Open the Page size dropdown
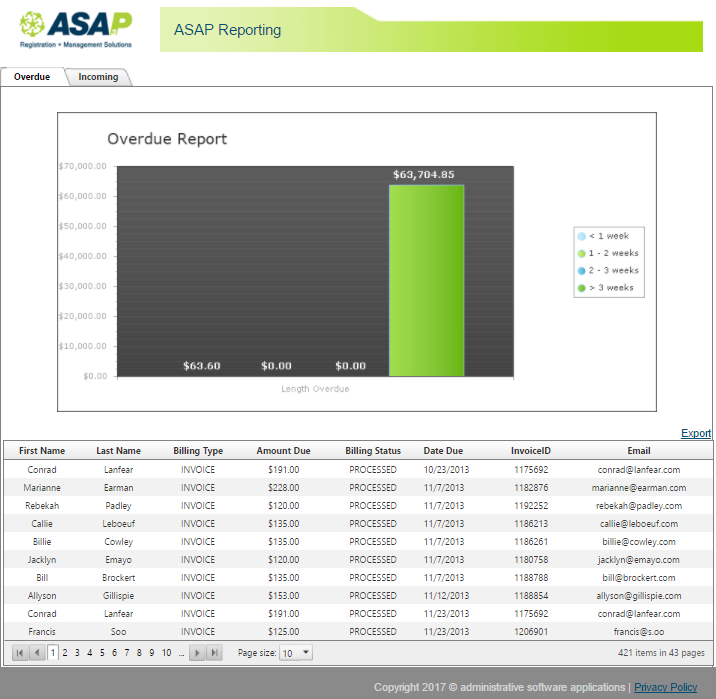The width and height of the screenshot is (716, 699). 296,653
